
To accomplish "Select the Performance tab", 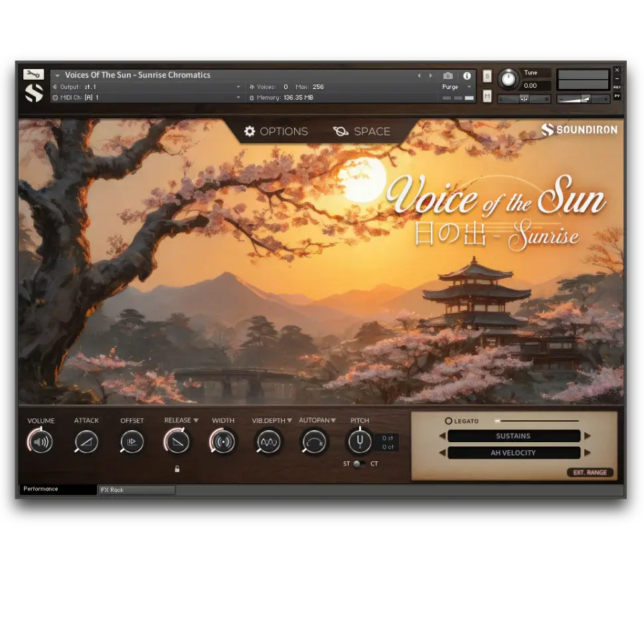I will point(58,489).
